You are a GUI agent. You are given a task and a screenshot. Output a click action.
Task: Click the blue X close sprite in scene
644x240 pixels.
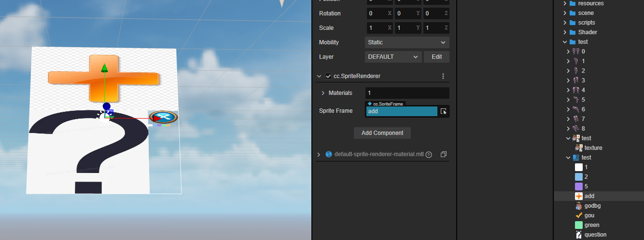pos(163,117)
